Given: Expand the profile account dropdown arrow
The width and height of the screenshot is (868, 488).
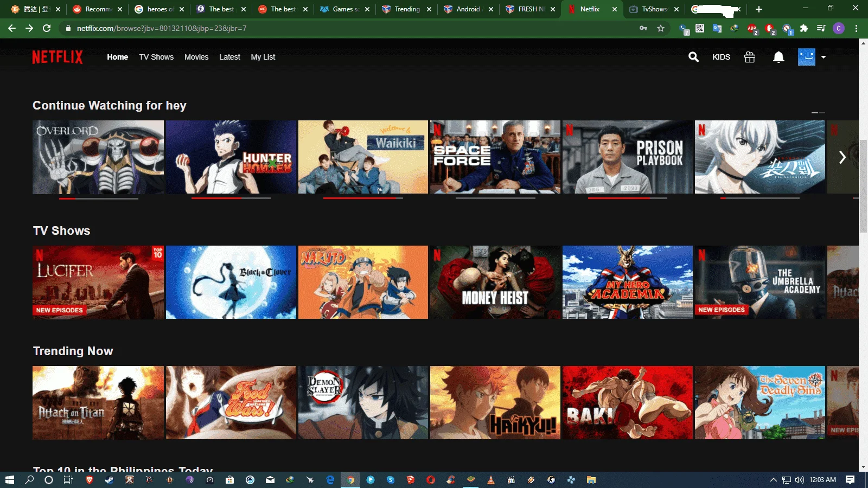Looking at the screenshot, I should [824, 57].
